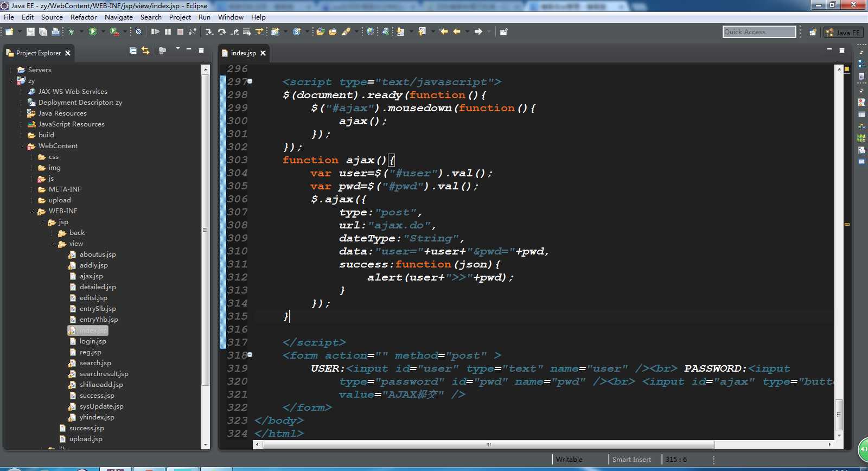Navigate forward with the right arrow
868x471 pixels.
click(478, 31)
